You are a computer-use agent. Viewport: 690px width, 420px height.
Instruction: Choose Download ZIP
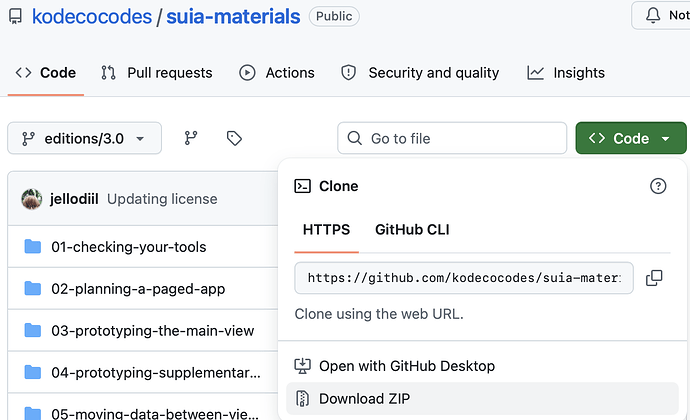[482, 399]
